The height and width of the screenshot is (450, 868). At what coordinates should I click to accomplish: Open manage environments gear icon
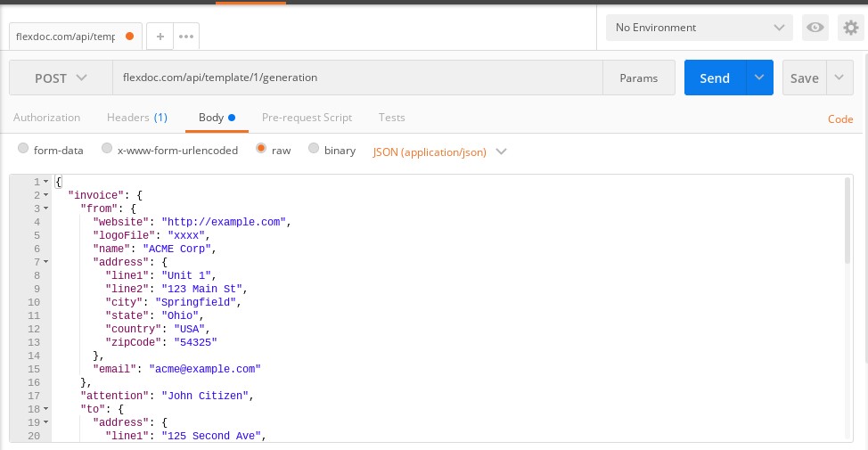pyautogui.click(x=849, y=28)
